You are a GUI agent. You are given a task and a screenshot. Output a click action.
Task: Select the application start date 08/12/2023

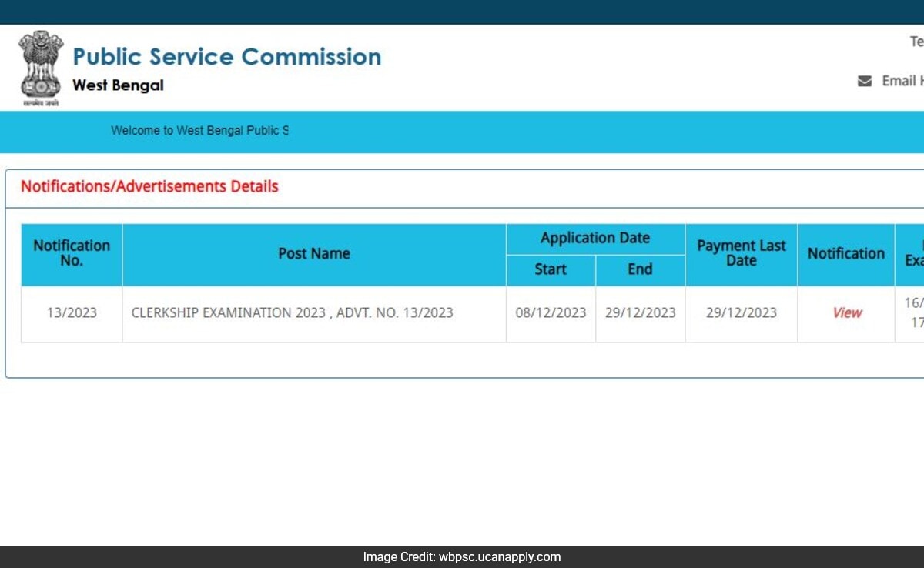click(551, 313)
